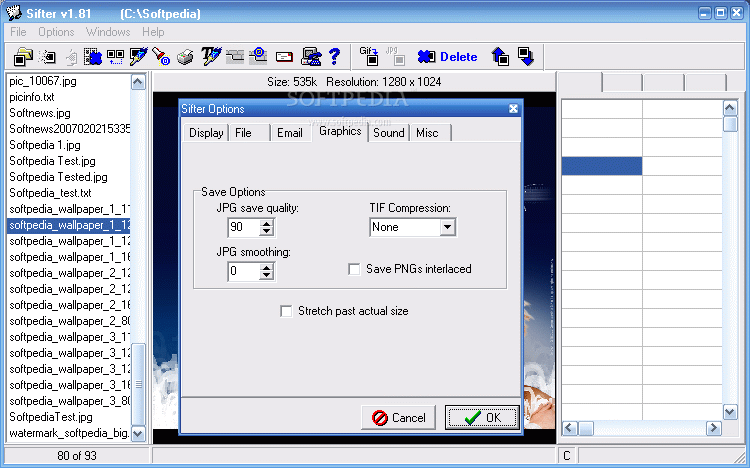The image size is (750, 468).
Task: Increase JPG save quality with up arrow
Action: coord(266,223)
